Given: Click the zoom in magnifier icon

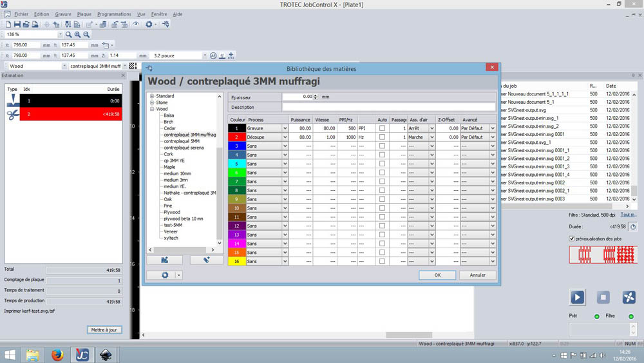Looking at the screenshot, I should click(78, 35).
